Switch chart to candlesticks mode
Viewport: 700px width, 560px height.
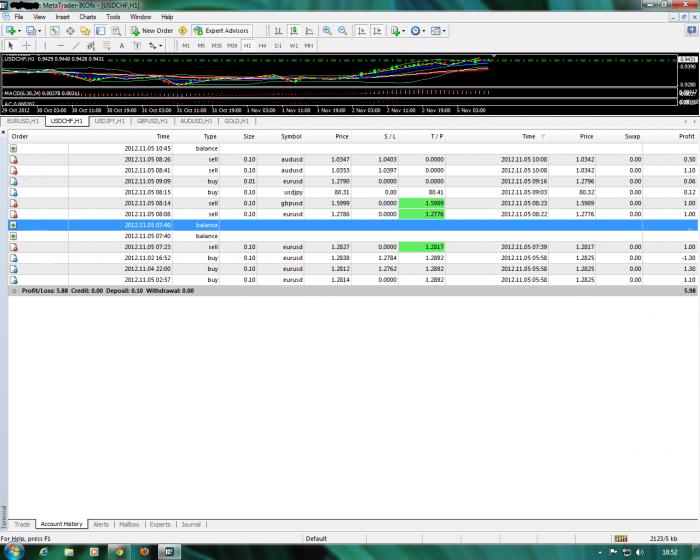pos(294,31)
